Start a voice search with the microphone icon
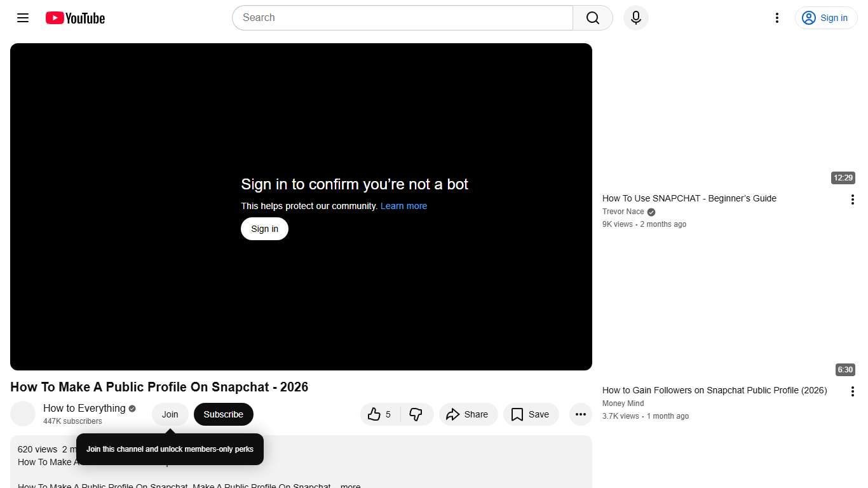The width and height of the screenshot is (868, 488). pos(635,18)
